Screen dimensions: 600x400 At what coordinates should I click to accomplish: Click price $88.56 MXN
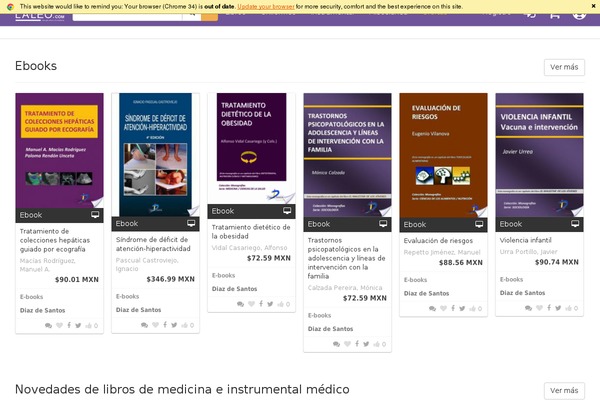click(x=461, y=263)
